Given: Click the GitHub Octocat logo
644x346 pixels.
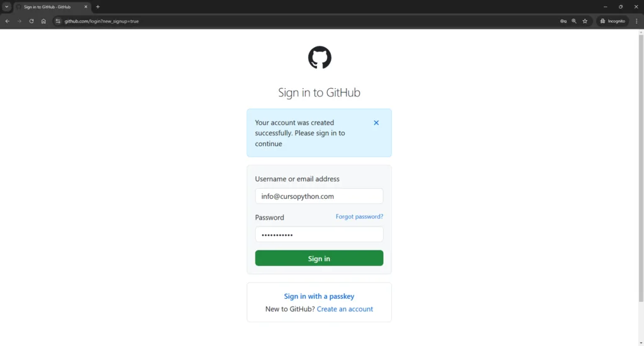Looking at the screenshot, I should [319, 58].
